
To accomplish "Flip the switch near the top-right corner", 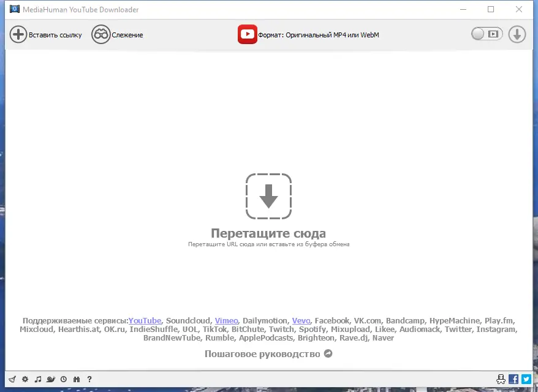I will point(479,34).
